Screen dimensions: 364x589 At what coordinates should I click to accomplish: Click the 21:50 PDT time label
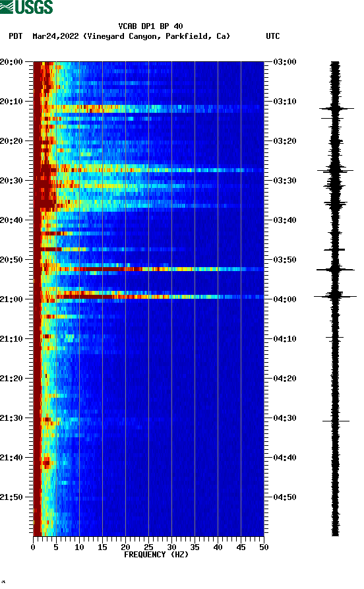[11, 497]
